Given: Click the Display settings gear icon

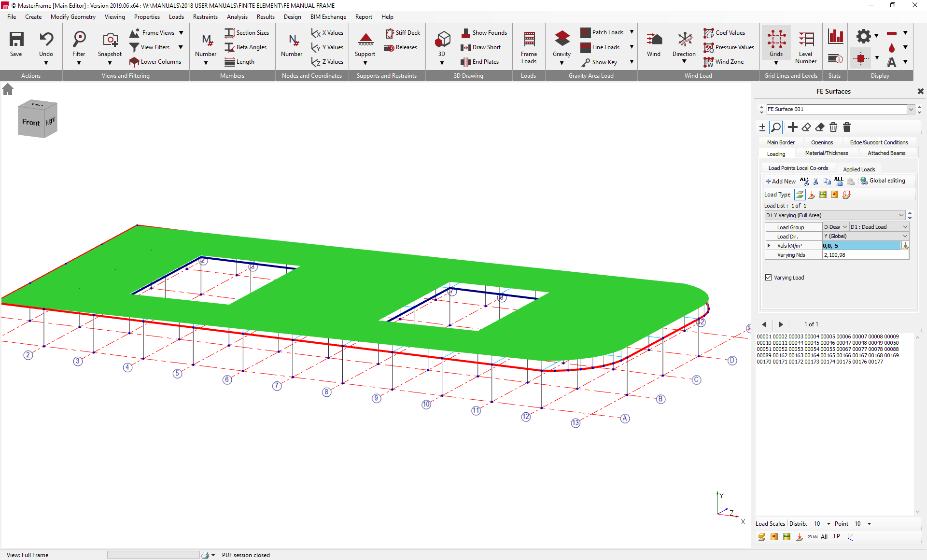Looking at the screenshot, I should click(x=863, y=36).
